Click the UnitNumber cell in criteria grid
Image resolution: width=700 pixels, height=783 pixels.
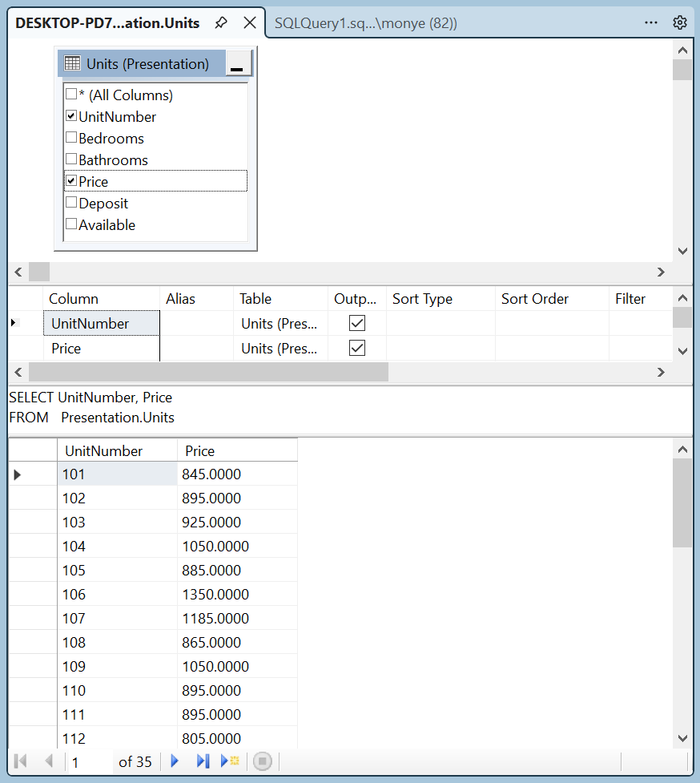click(101, 323)
